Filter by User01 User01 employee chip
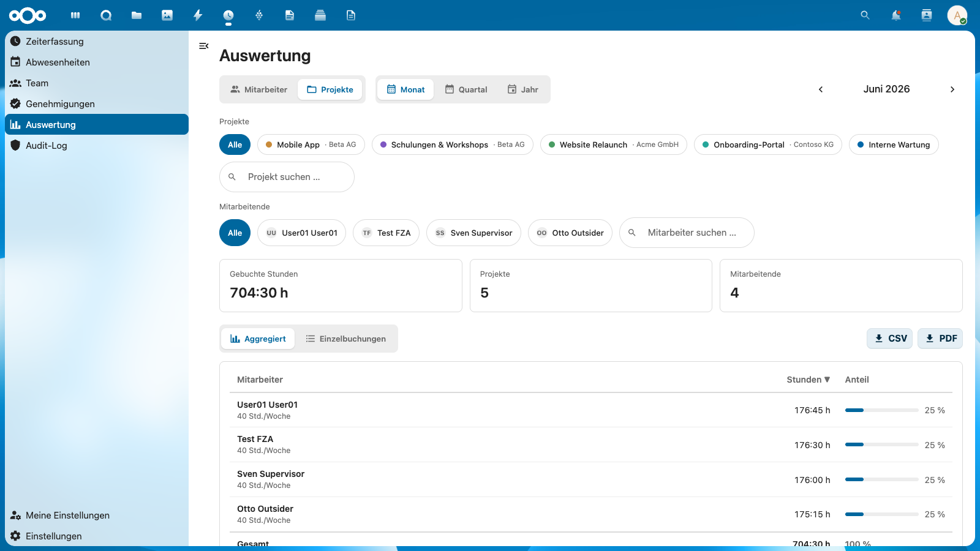This screenshot has width=980, height=551. click(302, 233)
